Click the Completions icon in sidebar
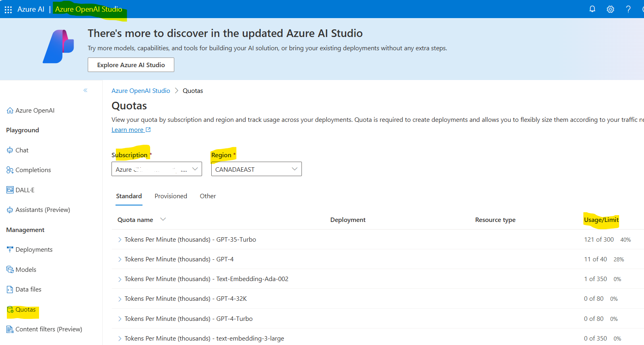 click(x=10, y=170)
